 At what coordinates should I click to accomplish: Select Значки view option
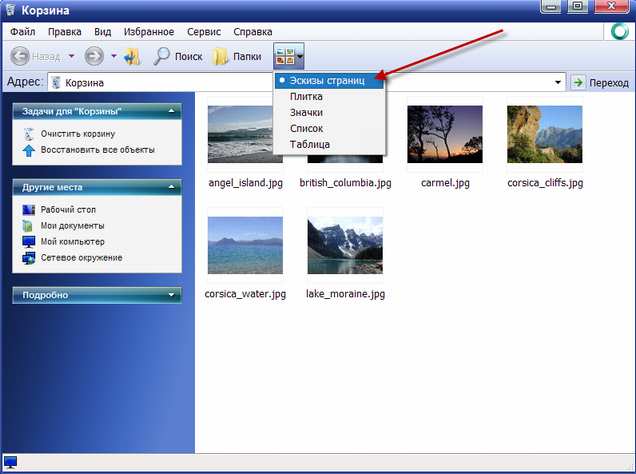pos(329,112)
